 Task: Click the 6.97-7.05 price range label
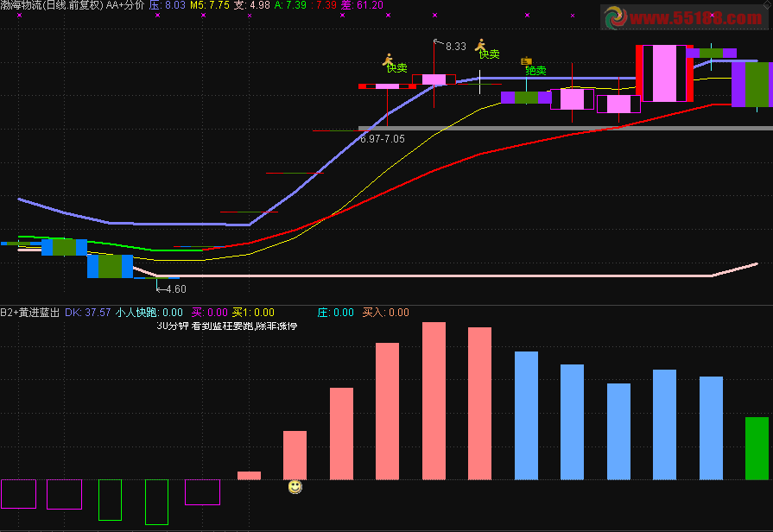click(x=383, y=139)
